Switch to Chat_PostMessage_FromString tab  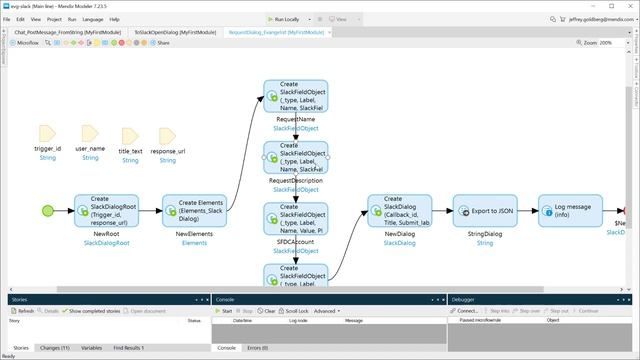point(68,32)
